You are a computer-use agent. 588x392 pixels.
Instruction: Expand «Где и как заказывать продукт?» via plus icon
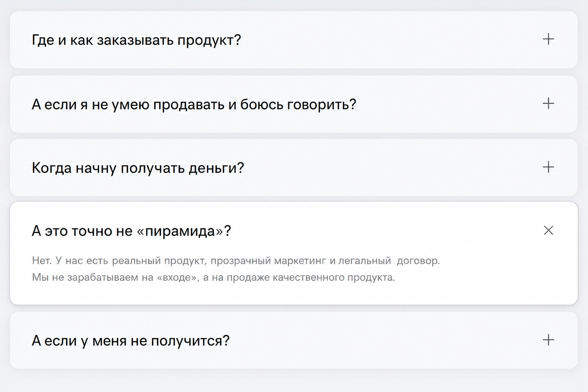548,39
